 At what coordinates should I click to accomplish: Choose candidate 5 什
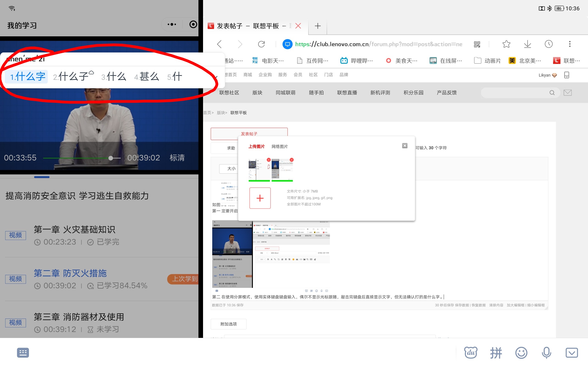[x=175, y=77]
